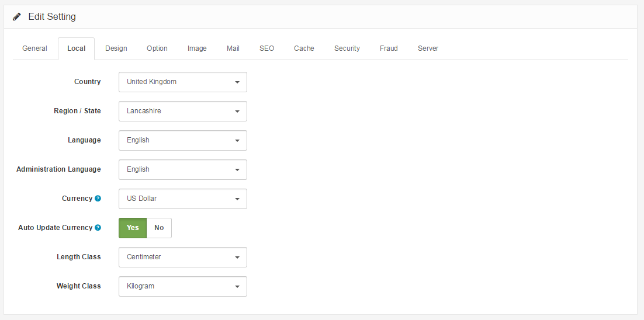Open the Fraud tab
644x320 pixels.
389,48
